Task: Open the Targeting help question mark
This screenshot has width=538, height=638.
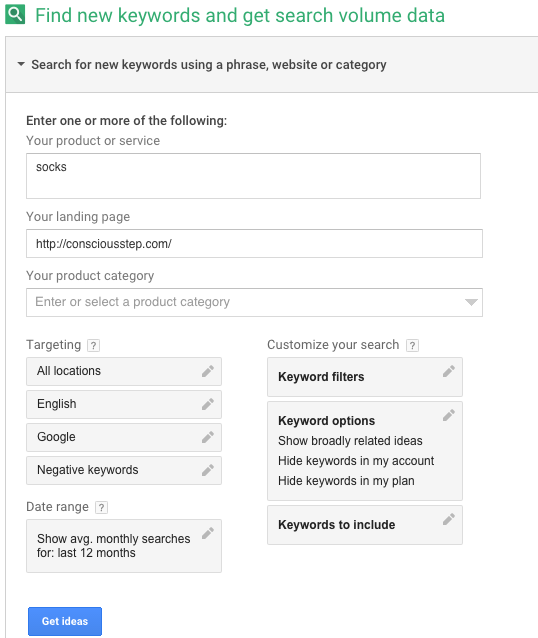Action: (x=94, y=345)
